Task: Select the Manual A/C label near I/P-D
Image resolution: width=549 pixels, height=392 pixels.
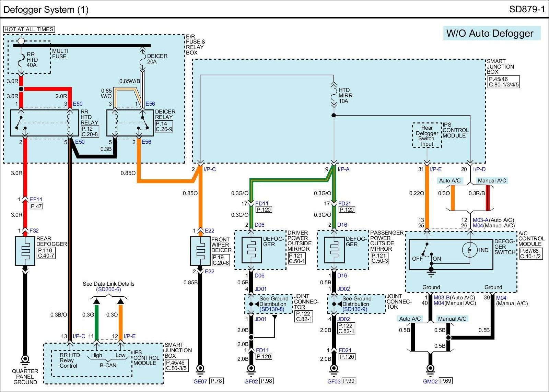Action: point(492,181)
